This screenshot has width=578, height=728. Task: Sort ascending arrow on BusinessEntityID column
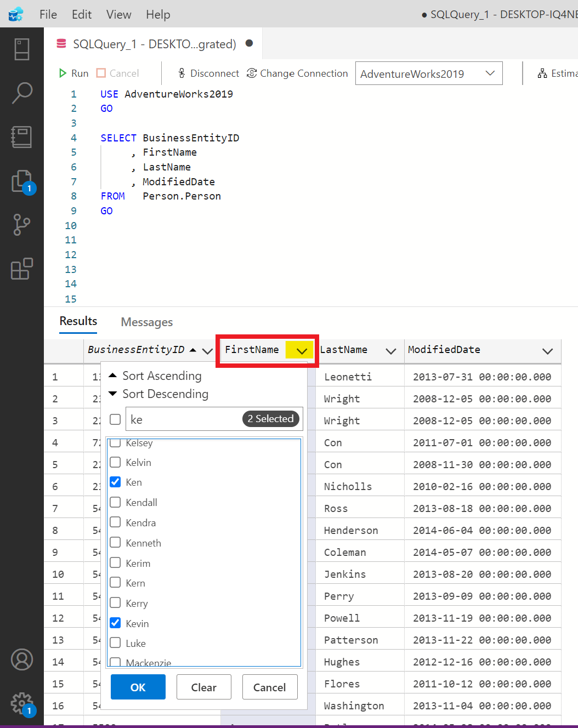click(x=193, y=350)
